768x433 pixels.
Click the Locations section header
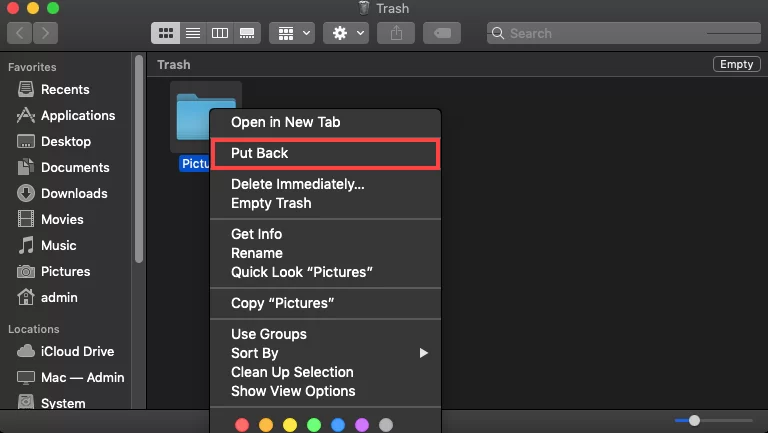click(34, 329)
